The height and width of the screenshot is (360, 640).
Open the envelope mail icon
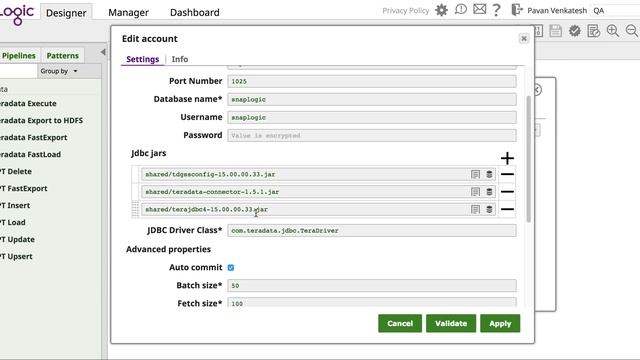click(x=480, y=9)
